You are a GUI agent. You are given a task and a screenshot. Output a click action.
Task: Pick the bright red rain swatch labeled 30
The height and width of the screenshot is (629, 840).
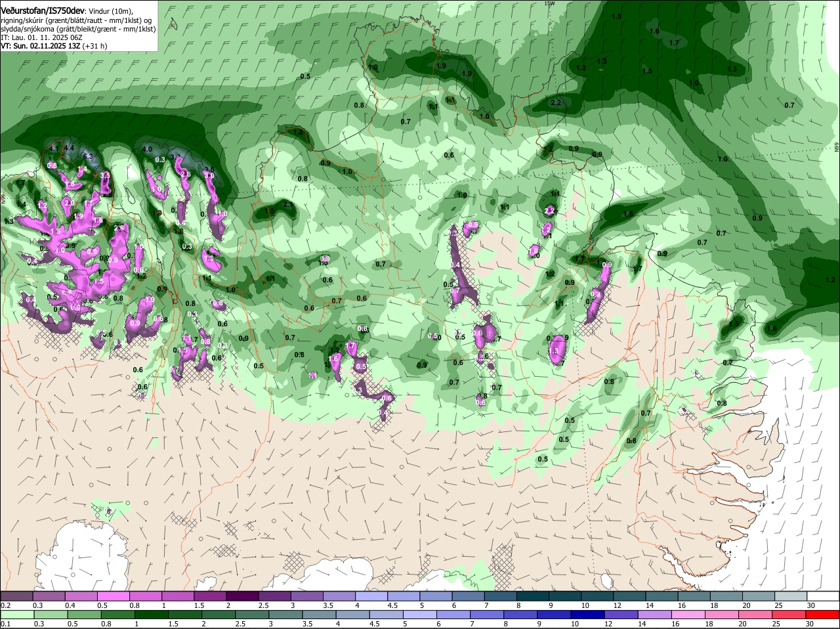823,615
